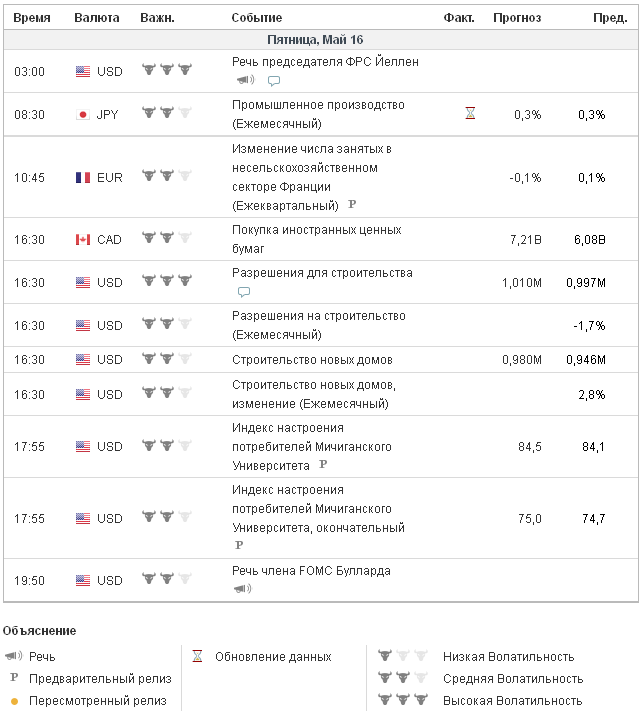
Task: Click Валюта column header
Action: coord(97,18)
